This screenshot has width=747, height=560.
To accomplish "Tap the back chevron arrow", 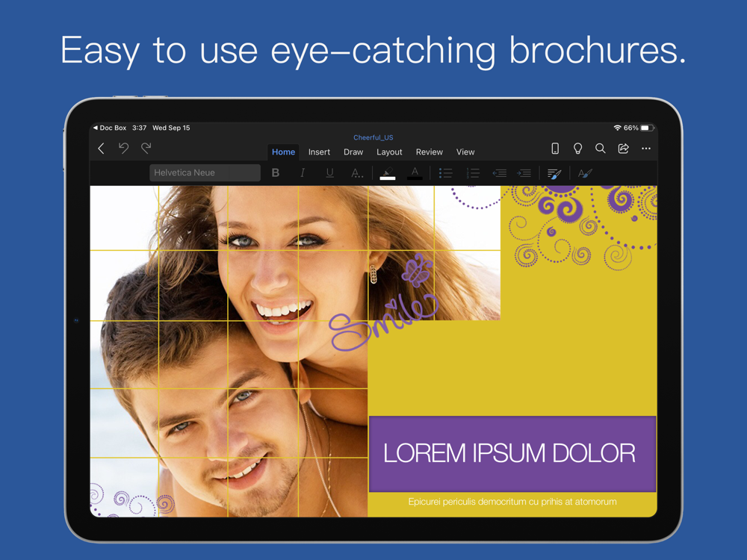I will tap(101, 149).
